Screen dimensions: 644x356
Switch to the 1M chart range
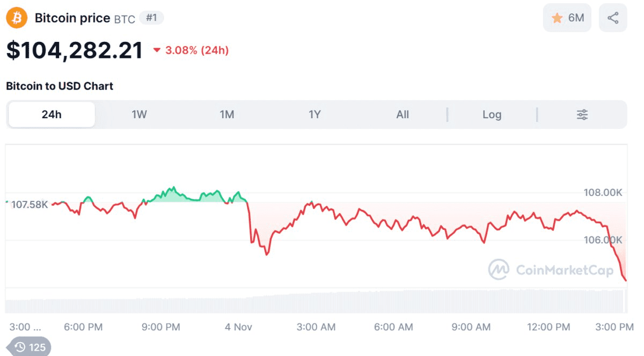(x=227, y=114)
